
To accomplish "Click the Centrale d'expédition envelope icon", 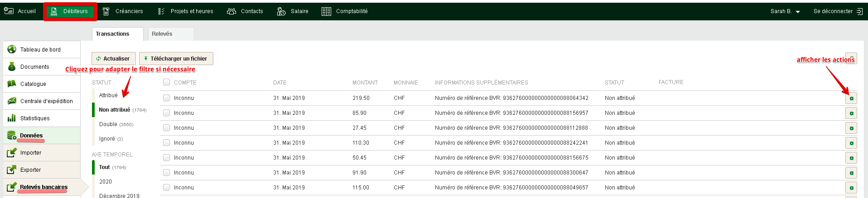I will (x=12, y=101).
